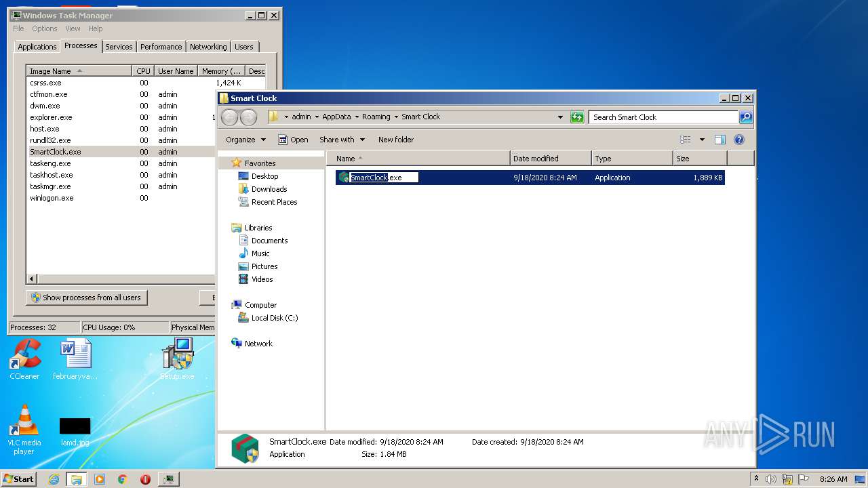Toggle the preview pane icon

pyautogui.click(x=720, y=140)
